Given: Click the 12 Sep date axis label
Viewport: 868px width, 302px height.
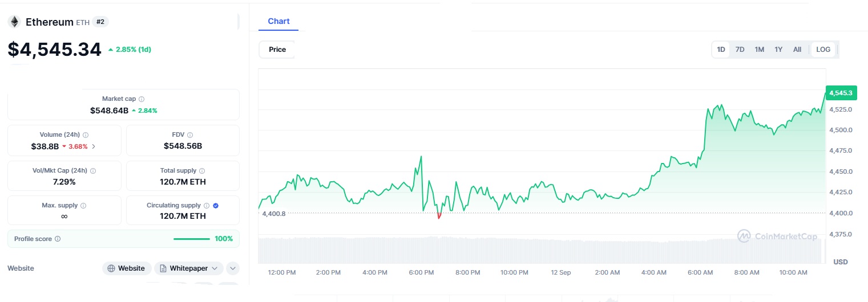Looking at the screenshot, I should click(561, 273).
